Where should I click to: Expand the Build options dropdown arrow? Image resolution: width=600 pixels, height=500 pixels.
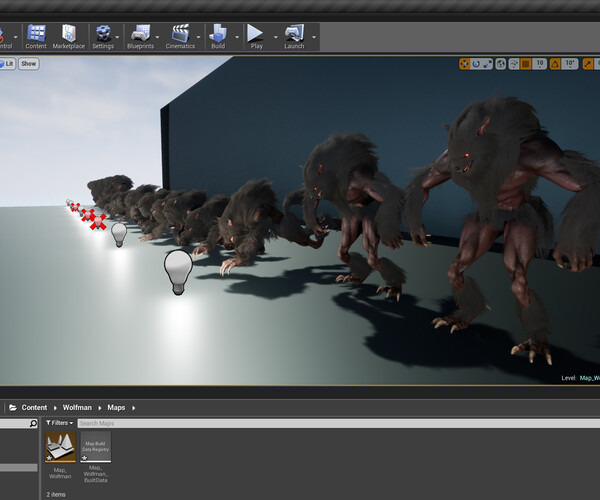tap(237, 37)
